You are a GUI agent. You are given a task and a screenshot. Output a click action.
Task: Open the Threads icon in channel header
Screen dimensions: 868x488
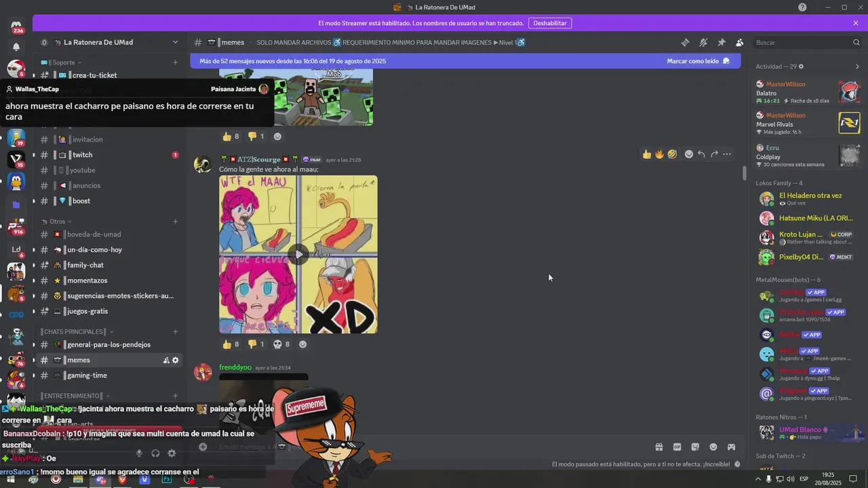[x=685, y=42]
